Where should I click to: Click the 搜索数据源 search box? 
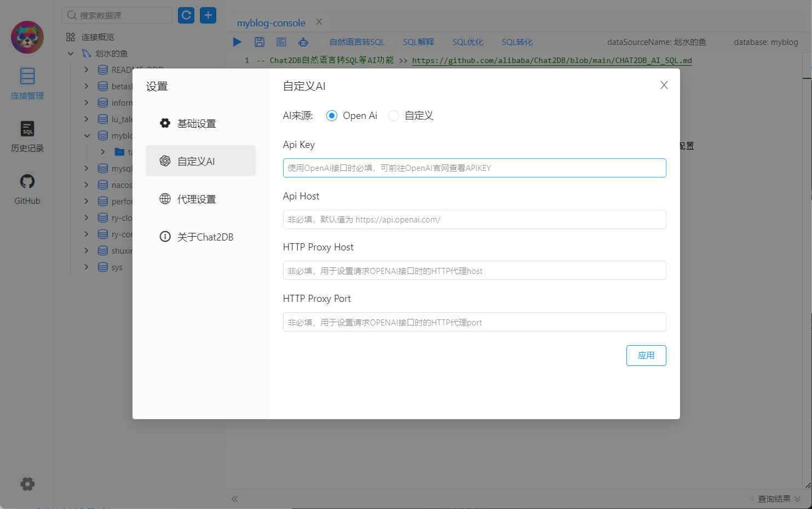pyautogui.click(x=117, y=15)
